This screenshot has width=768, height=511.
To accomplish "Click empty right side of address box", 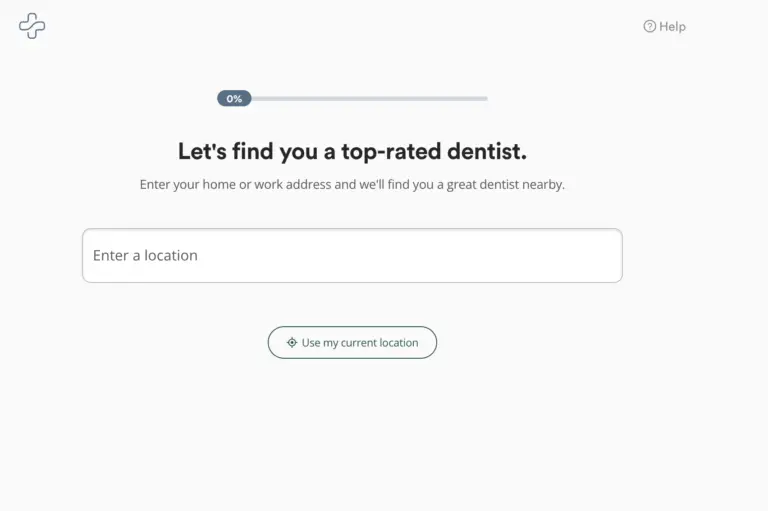I will pos(490,255).
